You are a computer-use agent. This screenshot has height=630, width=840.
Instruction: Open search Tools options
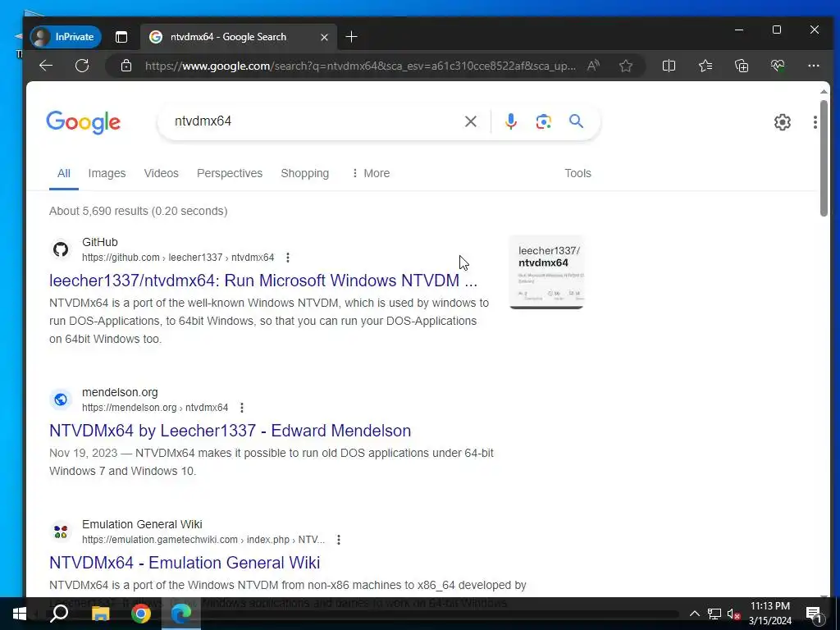click(x=577, y=173)
